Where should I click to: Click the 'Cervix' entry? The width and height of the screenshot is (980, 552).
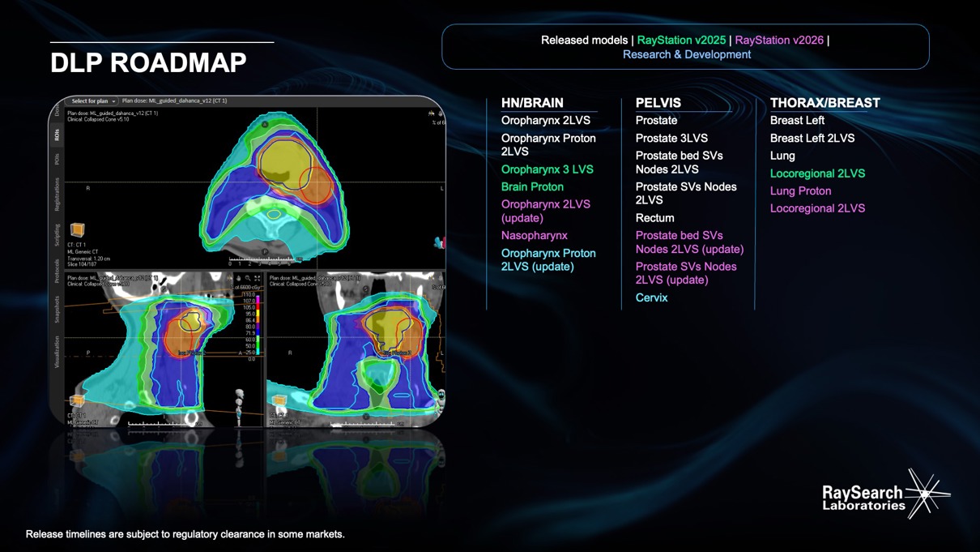click(652, 297)
